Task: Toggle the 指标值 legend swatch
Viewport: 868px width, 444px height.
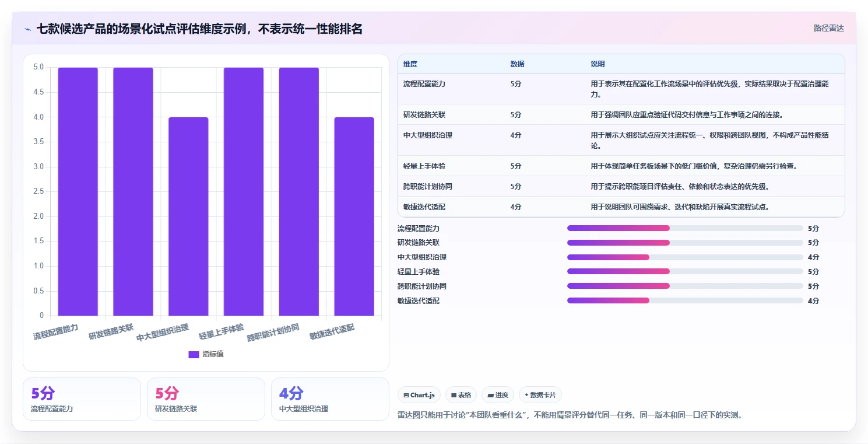Action: tap(194, 354)
